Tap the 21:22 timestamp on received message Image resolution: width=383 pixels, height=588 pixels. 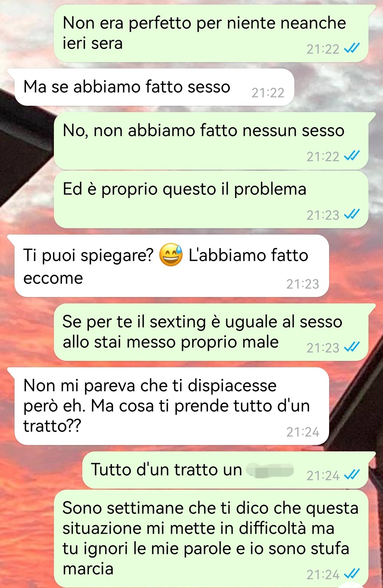coord(268,93)
